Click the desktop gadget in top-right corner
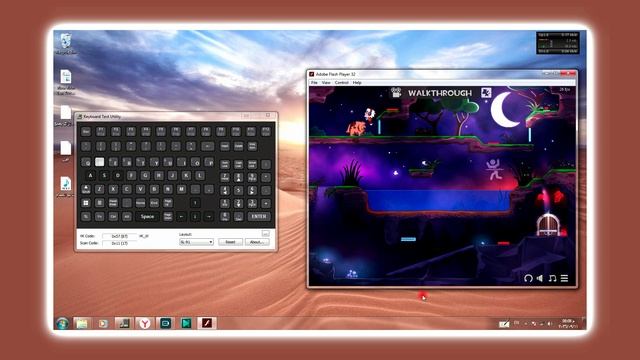Viewport: 640px width, 360px height. coord(558,43)
